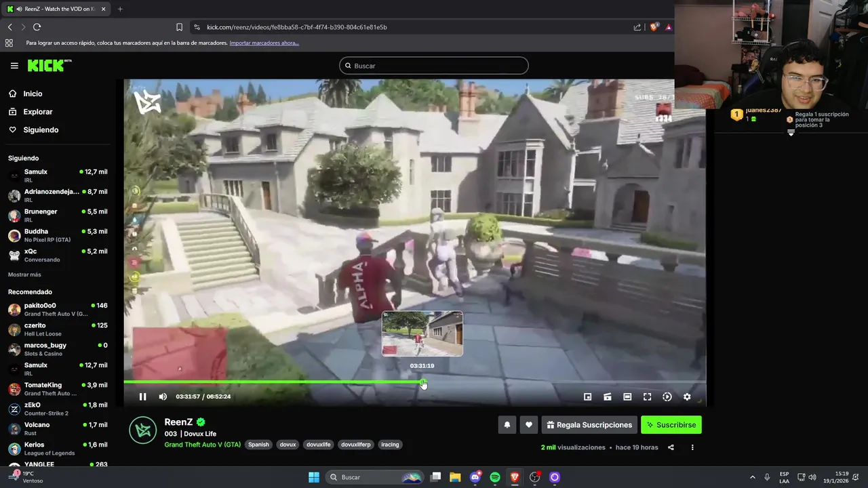Viewport: 868px width, 488px height.
Task: Open Spotify from the taskbar
Action: [495, 477]
